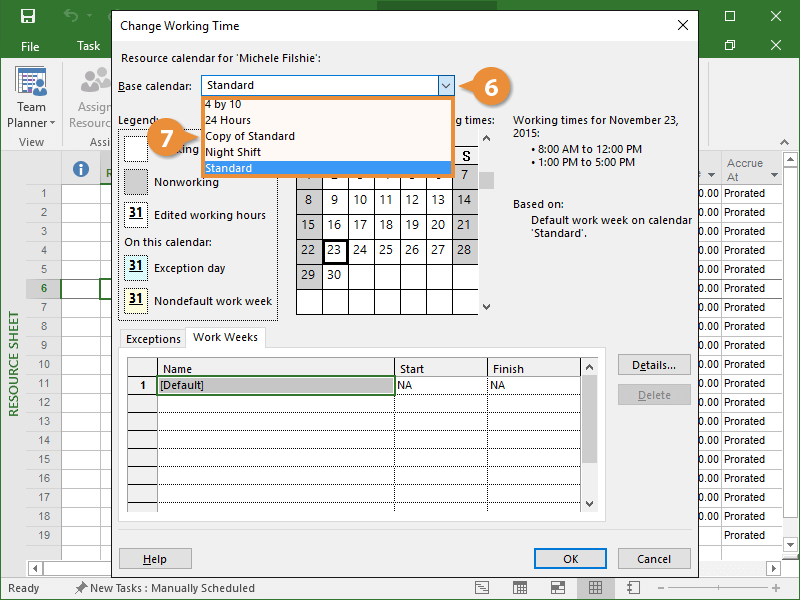Switch to Team Planner view in status bar
Screen dimensions: 800x600
[557, 588]
